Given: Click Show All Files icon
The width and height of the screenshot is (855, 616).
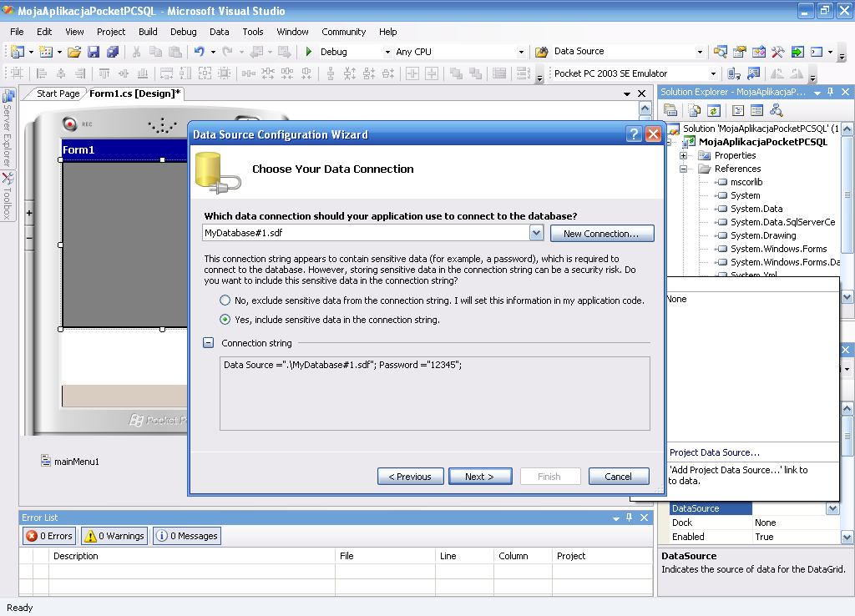Looking at the screenshot, I should (x=694, y=111).
